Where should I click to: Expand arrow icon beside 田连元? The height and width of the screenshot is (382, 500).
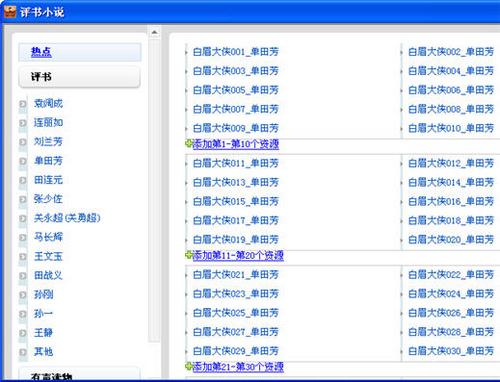(x=23, y=180)
